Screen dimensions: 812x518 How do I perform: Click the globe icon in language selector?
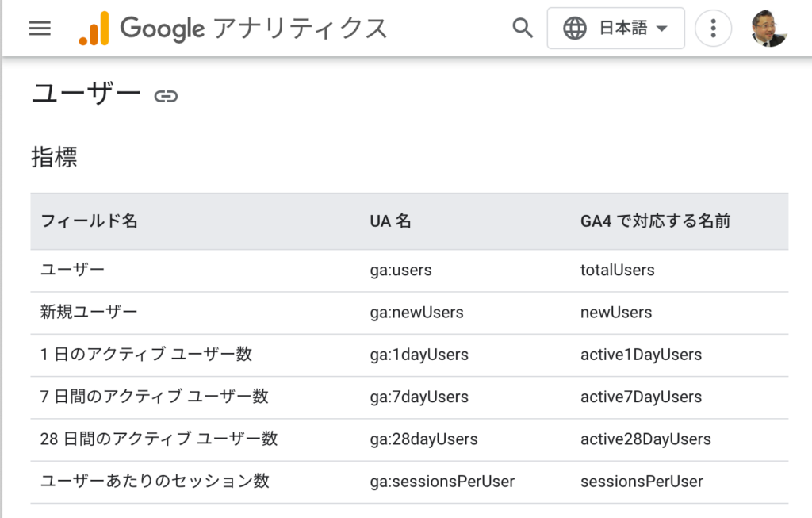click(x=575, y=29)
